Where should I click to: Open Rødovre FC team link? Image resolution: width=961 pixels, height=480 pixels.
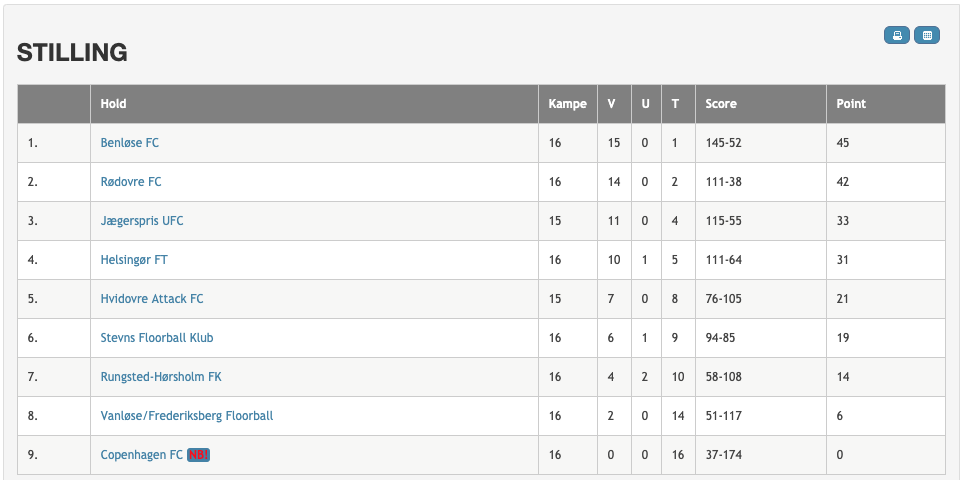(x=131, y=182)
